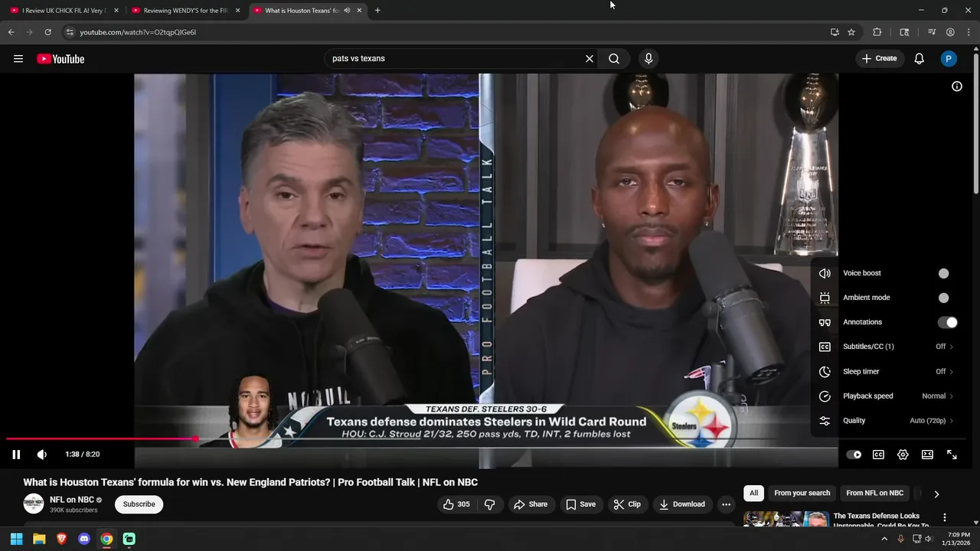980x551 pixels.
Task: Share the video
Action: click(x=531, y=504)
